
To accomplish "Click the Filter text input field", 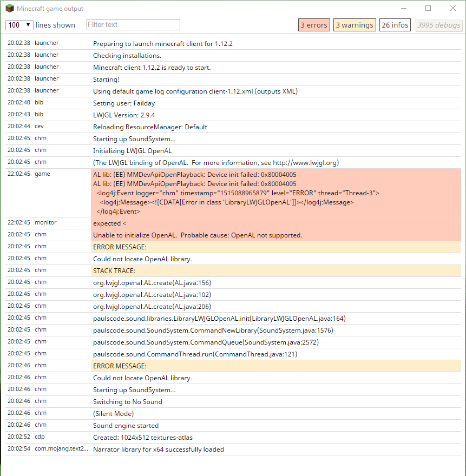I will (x=133, y=25).
